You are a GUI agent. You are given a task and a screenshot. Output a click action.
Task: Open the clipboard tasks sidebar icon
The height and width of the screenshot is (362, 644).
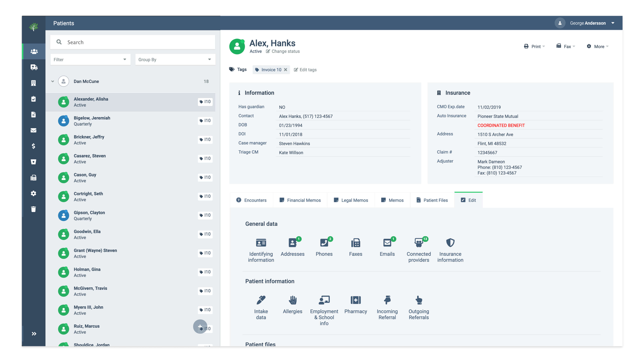pyautogui.click(x=34, y=99)
